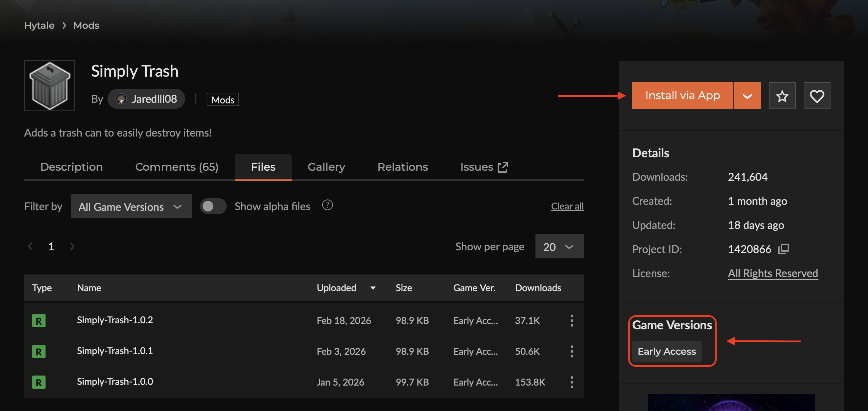The width and height of the screenshot is (868, 411).
Task: Open options menu for Simply-Trash-1.0.0
Action: 572,382
